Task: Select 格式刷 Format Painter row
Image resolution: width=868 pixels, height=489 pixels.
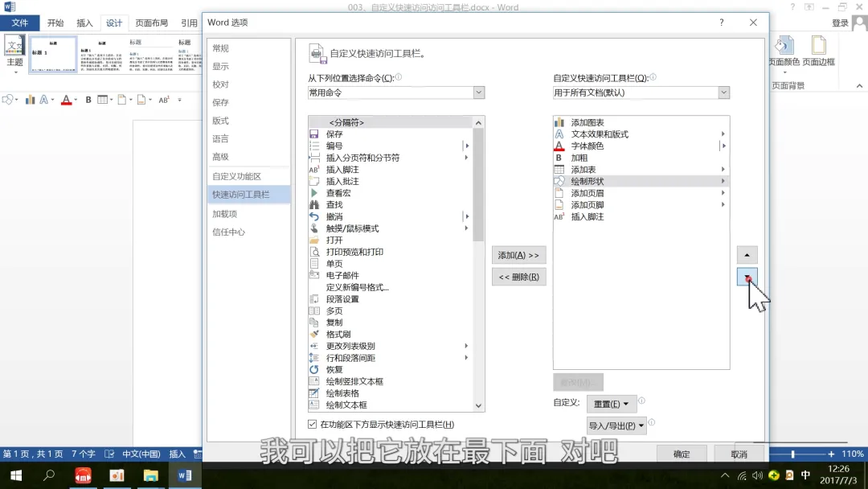Action: tap(391, 334)
